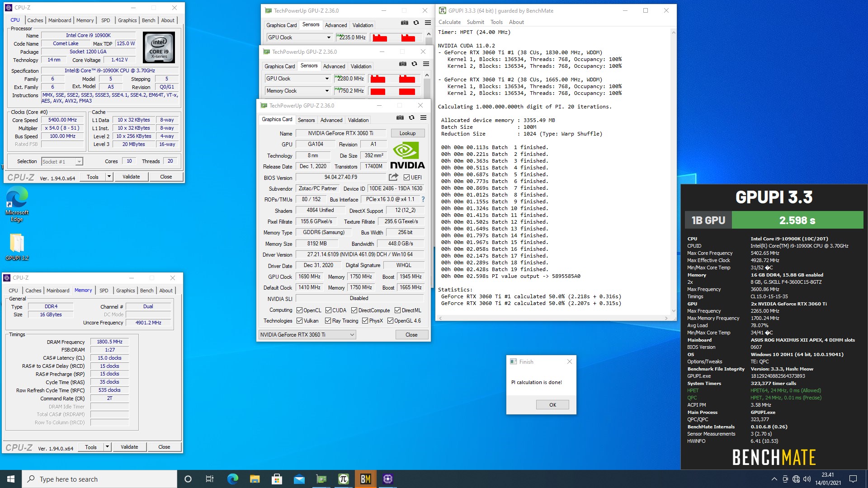Click GPU Clock red sensor graph in middle GPU-Z window

(394, 79)
